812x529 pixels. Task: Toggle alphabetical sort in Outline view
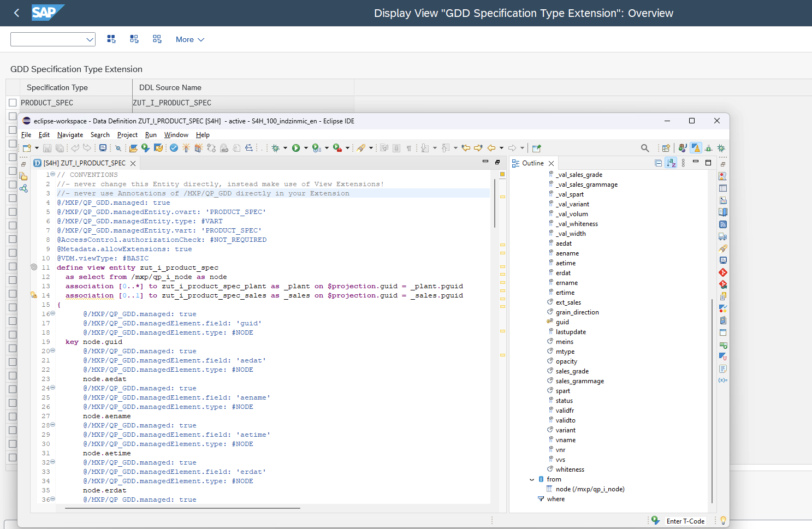(671, 163)
